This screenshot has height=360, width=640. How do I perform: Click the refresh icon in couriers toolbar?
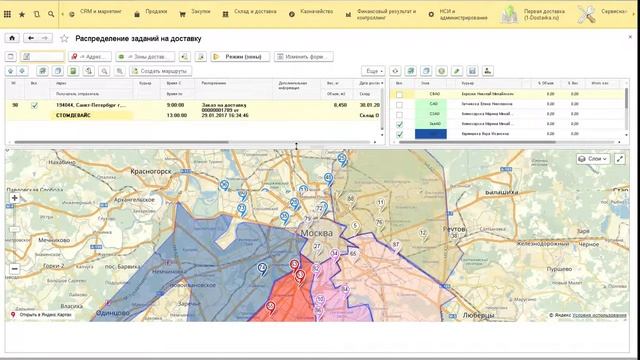point(395,71)
